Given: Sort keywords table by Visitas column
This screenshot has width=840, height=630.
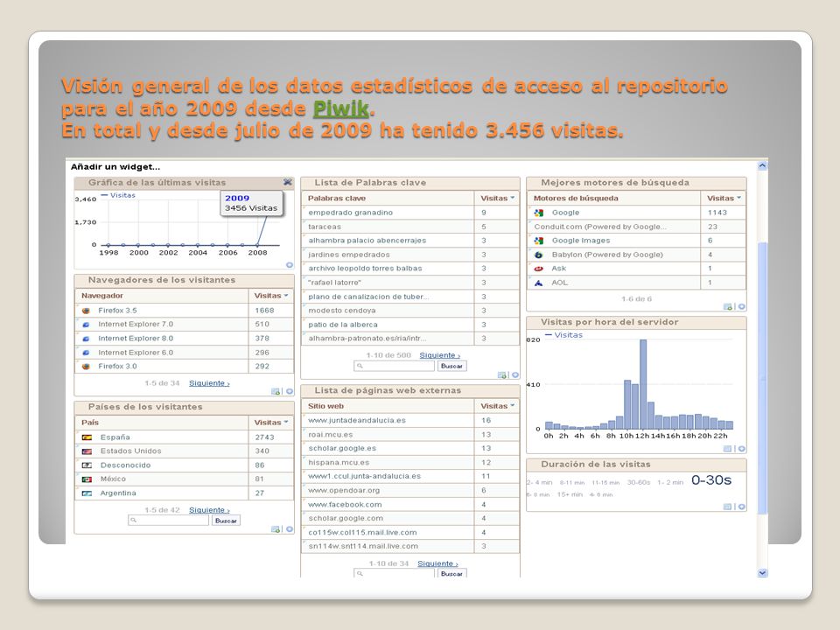Looking at the screenshot, I should (x=497, y=199).
